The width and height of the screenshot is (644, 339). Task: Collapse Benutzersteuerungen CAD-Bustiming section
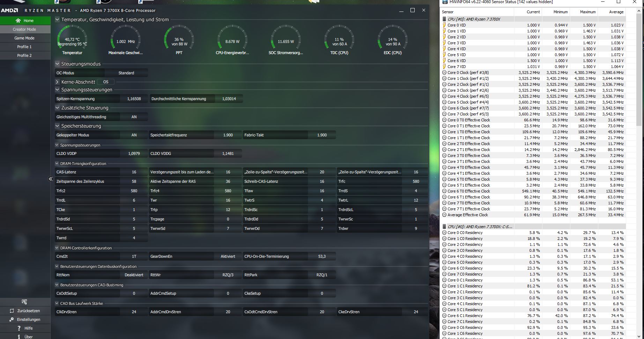(x=57, y=285)
